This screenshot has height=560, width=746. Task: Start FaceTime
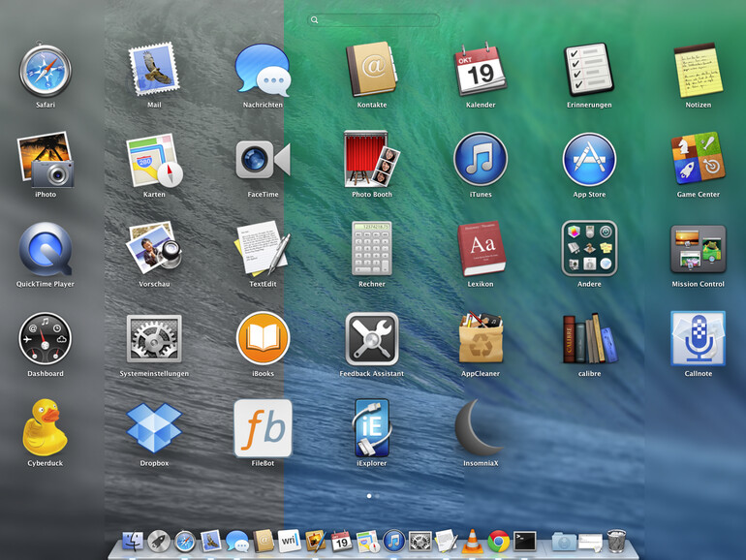coord(263,160)
